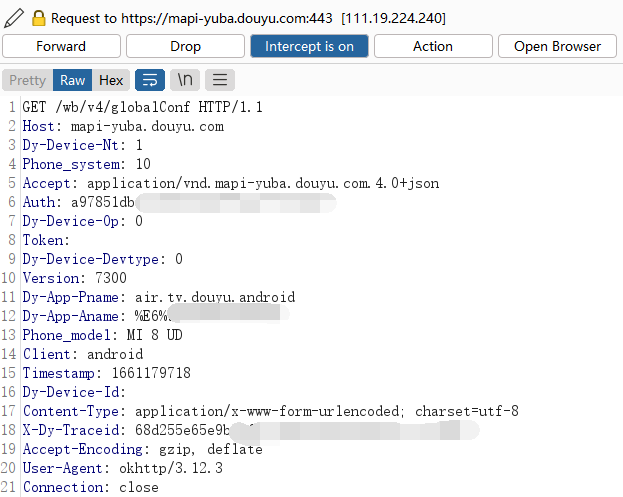The image size is (623, 497).
Task: Click the Dy-Device-Nt header line
Action: (82, 145)
